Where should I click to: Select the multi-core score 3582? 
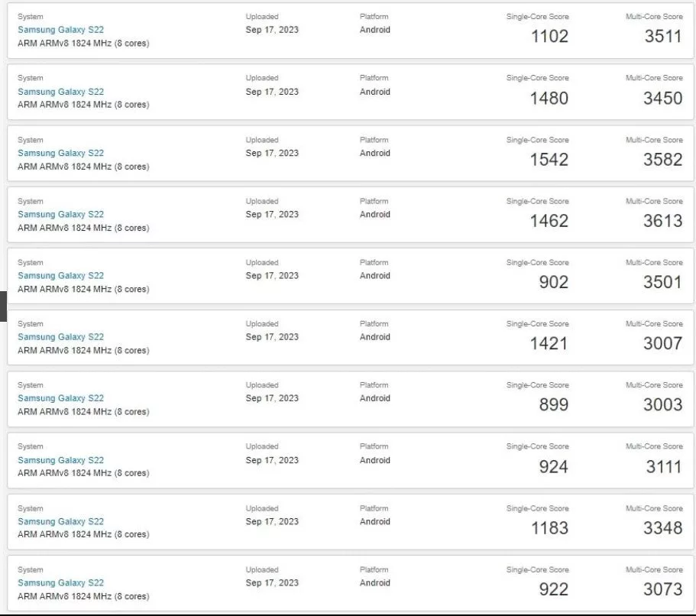662,160
